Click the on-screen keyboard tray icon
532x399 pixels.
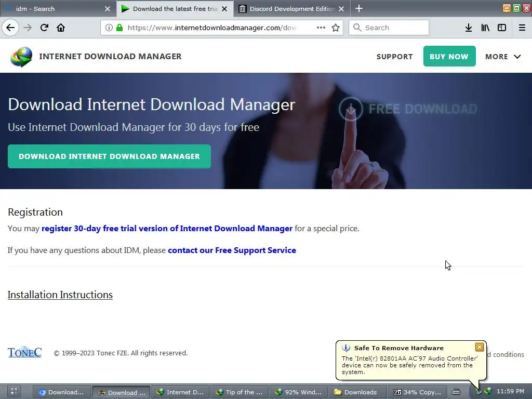pyautogui.click(x=456, y=392)
